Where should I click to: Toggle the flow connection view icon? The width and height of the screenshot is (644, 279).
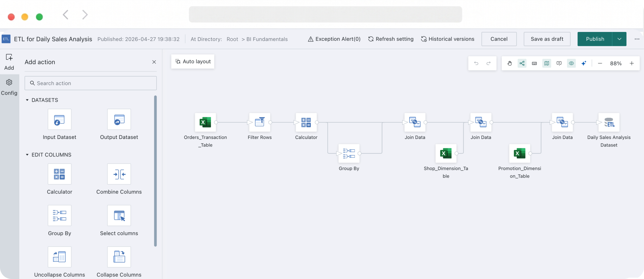[x=522, y=63]
